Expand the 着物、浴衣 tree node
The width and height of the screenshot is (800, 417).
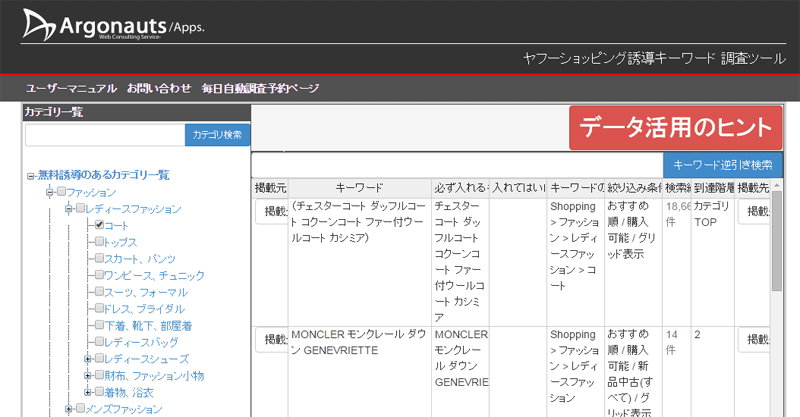coord(87,393)
